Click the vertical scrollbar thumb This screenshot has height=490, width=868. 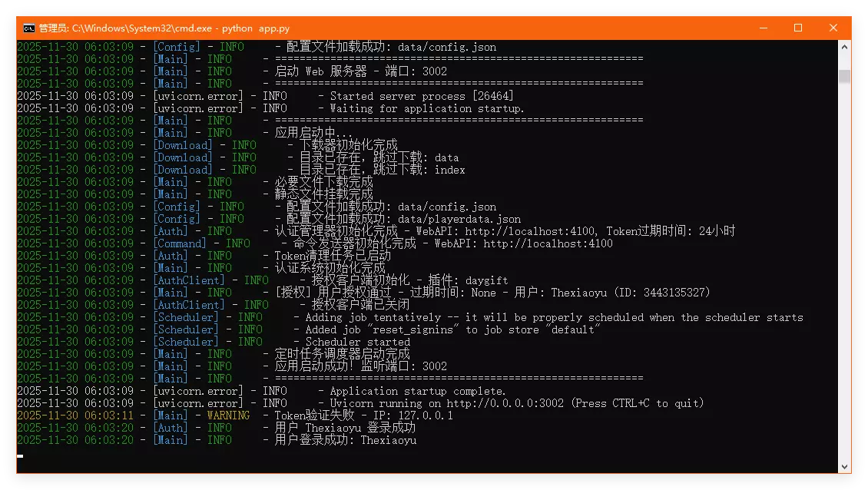click(844, 76)
